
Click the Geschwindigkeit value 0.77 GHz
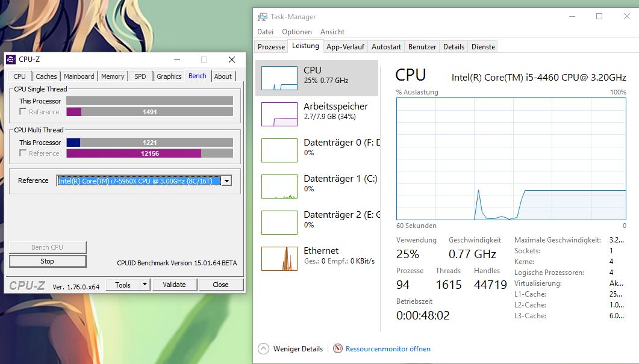pyautogui.click(x=472, y=254)
